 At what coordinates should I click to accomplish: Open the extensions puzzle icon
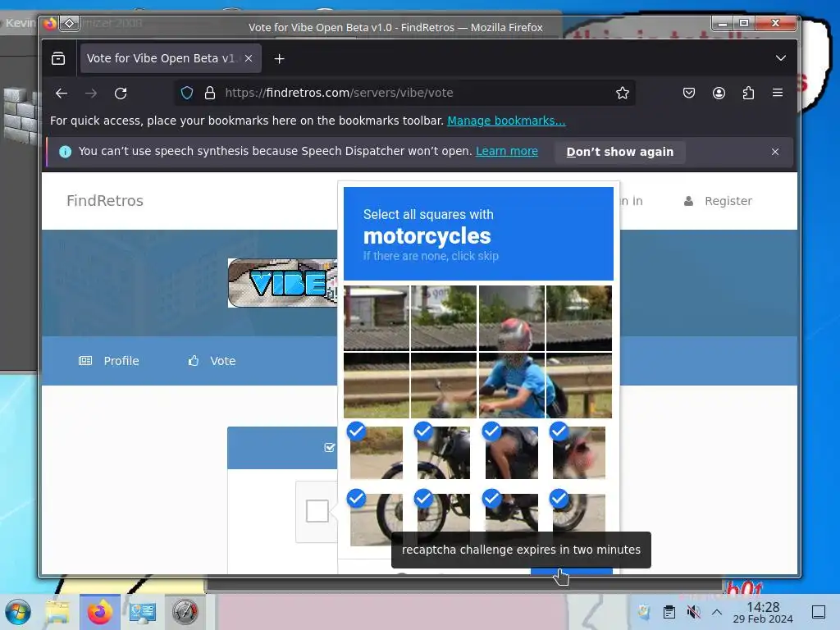pyautogui.click(x=748, y=93)
